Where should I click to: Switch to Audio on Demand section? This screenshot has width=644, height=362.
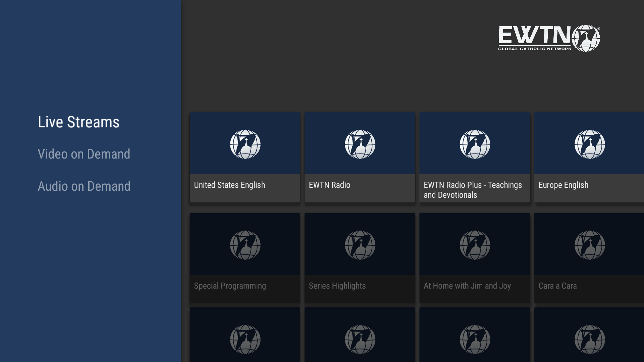pyautogui.click(x=84, y=186)
